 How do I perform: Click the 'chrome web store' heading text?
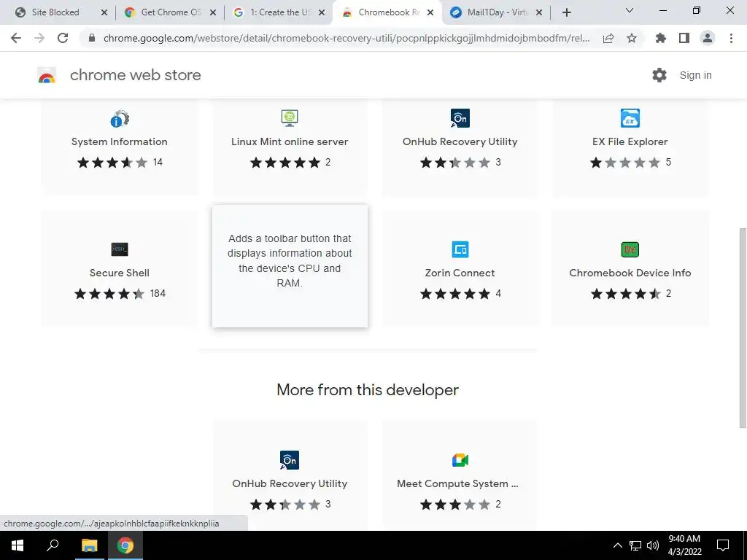click(x=135, y=75)
